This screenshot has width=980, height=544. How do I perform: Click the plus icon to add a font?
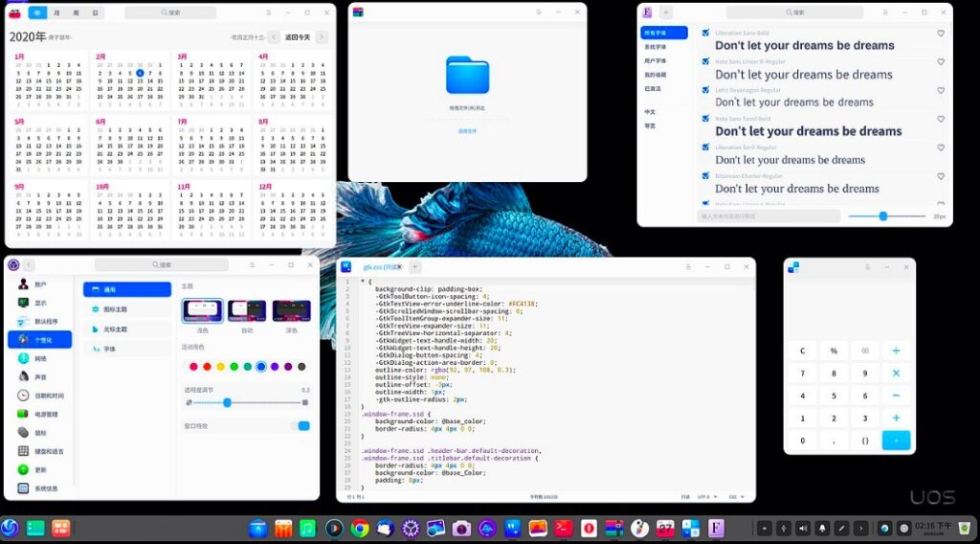click(666, 12)
